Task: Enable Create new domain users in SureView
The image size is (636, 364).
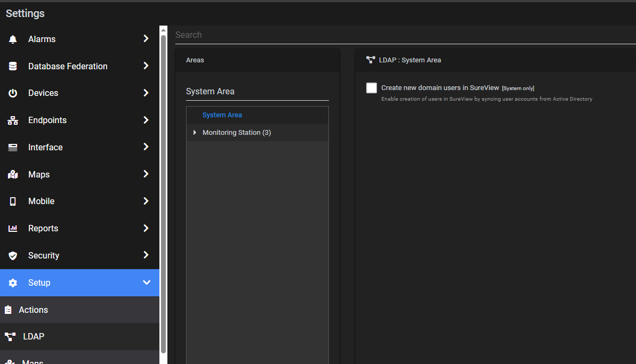Action: (x=372, y=88)
